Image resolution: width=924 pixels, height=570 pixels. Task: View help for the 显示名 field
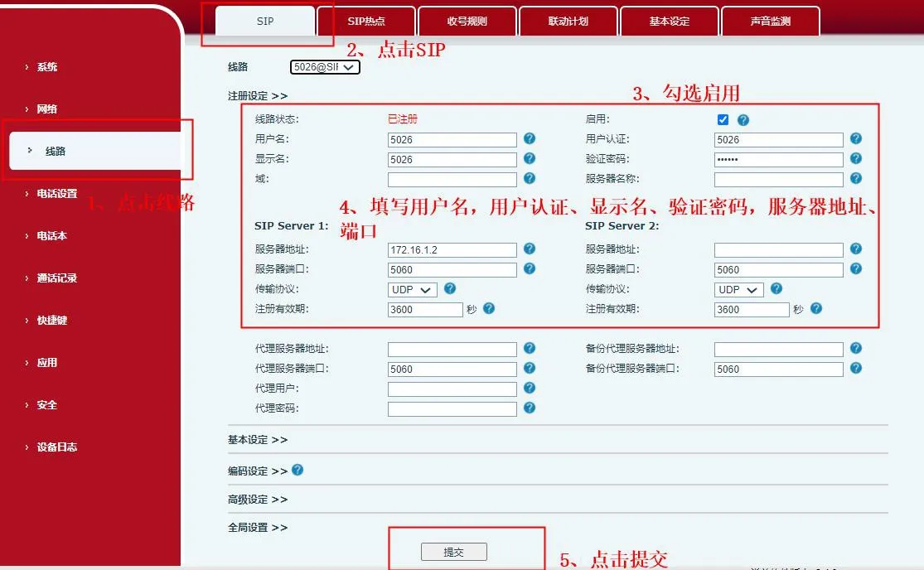(x=529, y=159)
